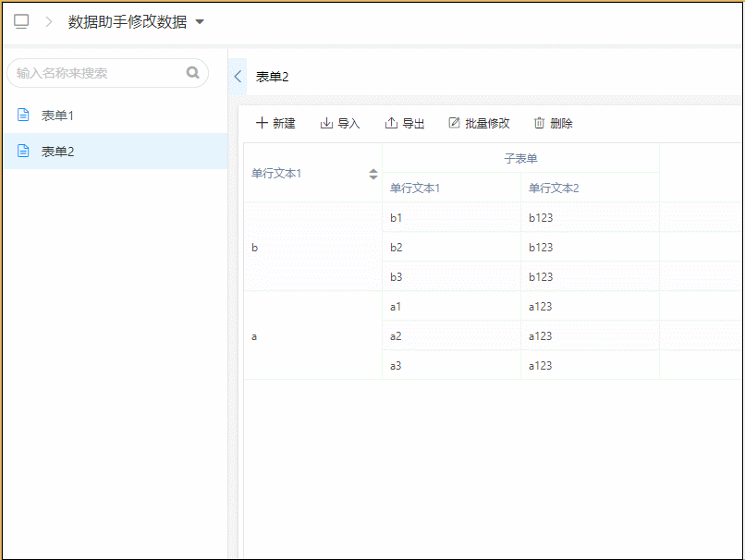Sort the 单行文本1 column using sort arrows

click(x=373, y=174)
